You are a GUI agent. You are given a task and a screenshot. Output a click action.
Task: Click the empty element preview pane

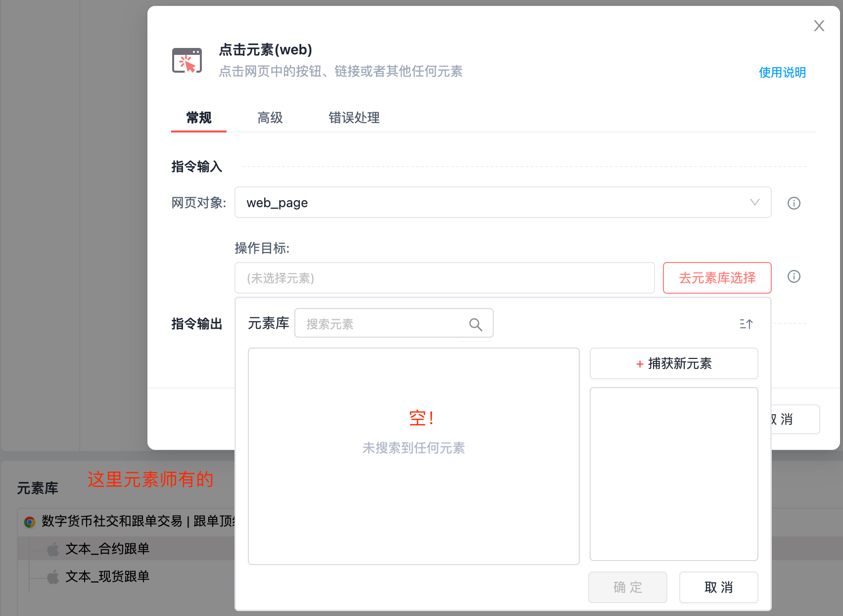click(x=674, y=474)
